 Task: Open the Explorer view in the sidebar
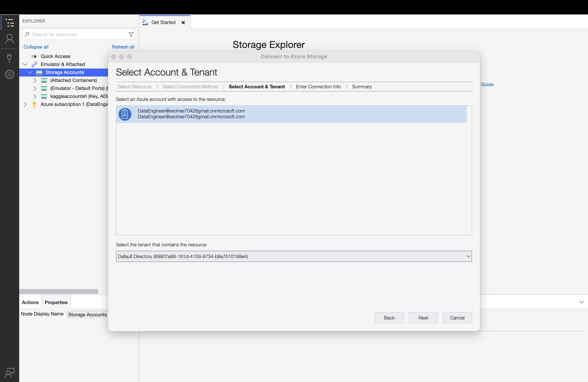pos(10,23)
